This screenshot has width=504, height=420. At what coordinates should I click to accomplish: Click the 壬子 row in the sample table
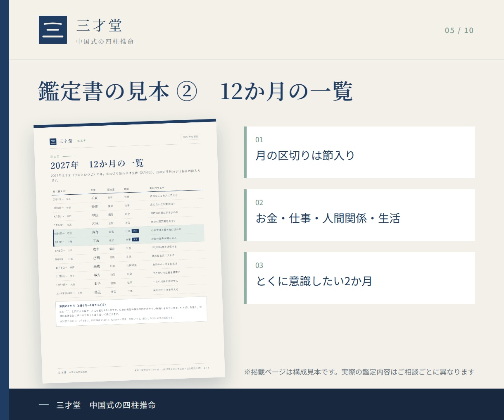point(131,283)
